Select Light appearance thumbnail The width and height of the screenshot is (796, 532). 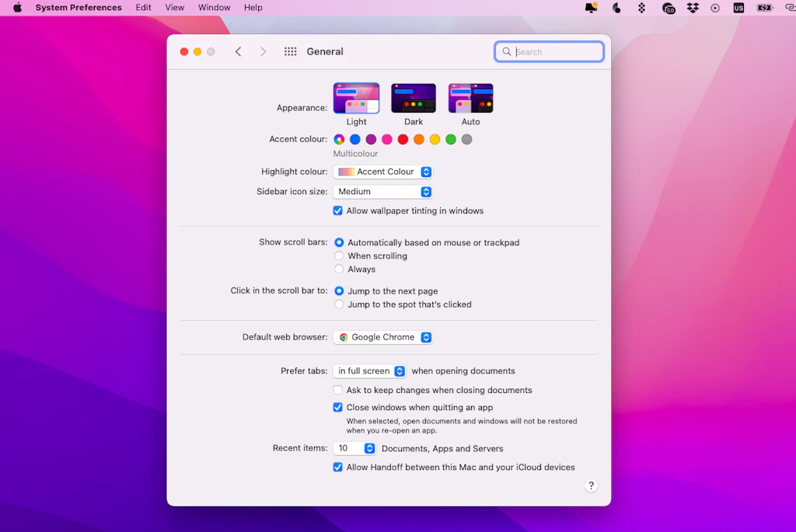point(356,99)
